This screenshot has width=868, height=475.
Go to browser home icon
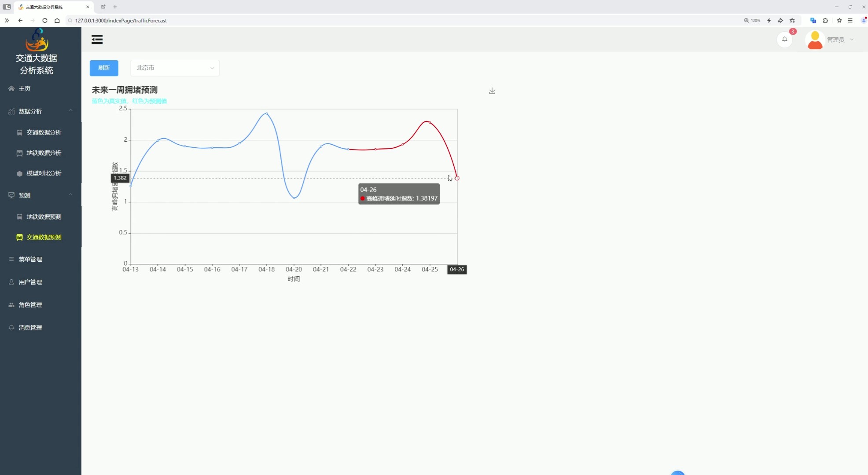57,21
